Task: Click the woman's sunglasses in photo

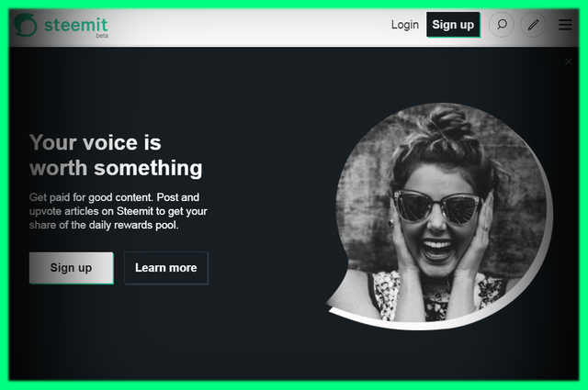Action: point(438,206)
